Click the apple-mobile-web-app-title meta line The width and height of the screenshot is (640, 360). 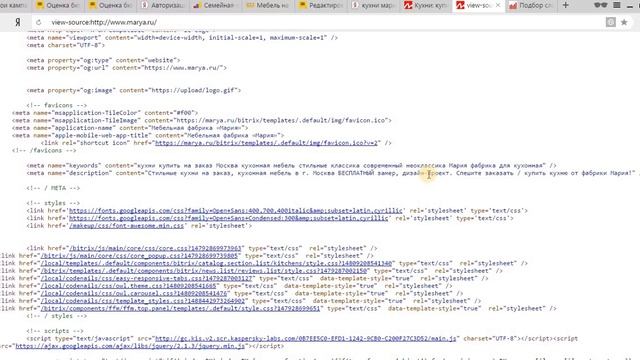point(148,136)
